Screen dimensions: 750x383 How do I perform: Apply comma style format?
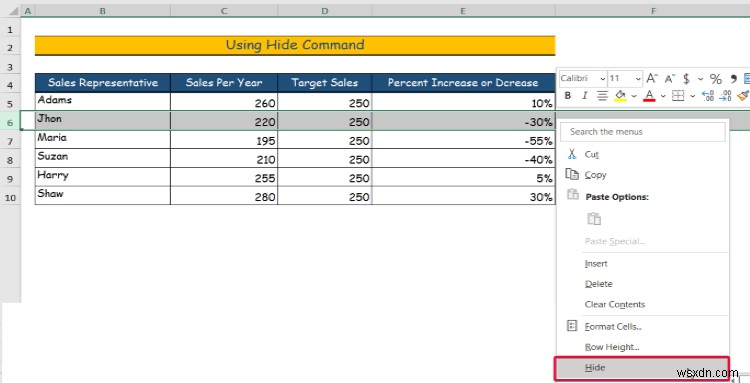coord(733,78)
